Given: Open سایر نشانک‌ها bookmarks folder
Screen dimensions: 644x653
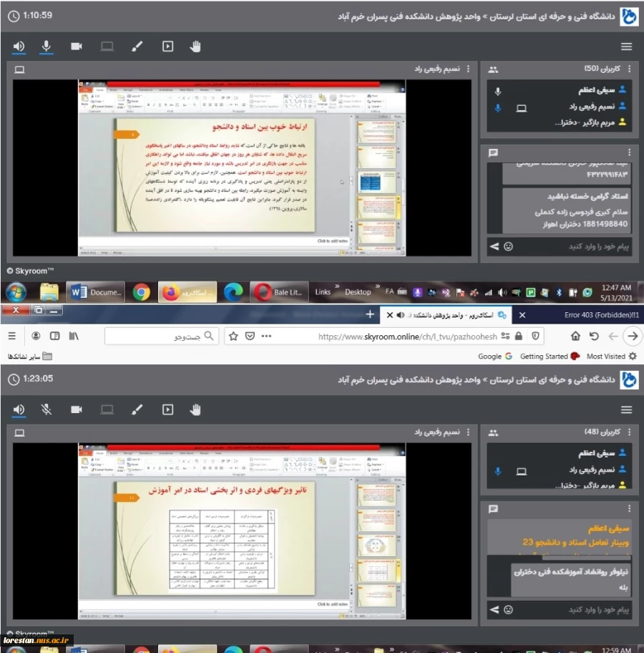Looking at the screenshot, I should (30, 357).
